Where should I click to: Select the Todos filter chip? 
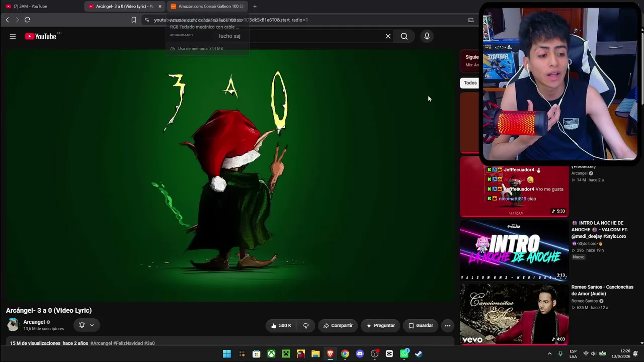point(470,83)
